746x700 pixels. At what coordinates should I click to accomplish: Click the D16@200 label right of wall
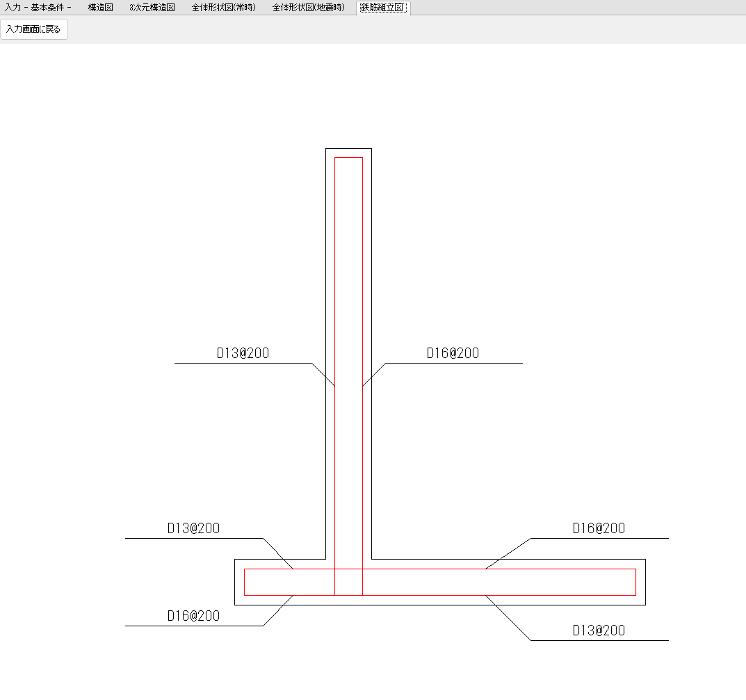point(453,353)
